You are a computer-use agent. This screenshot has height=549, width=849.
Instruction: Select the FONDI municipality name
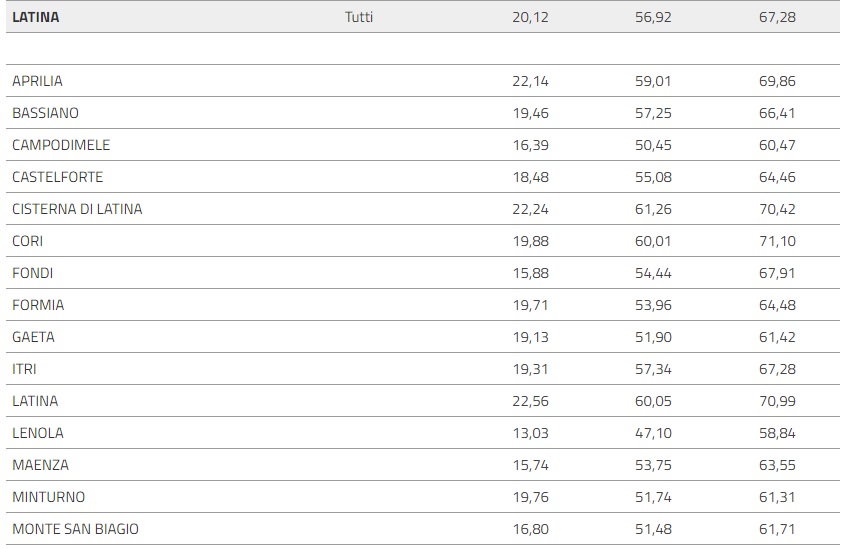pos(32,273)
